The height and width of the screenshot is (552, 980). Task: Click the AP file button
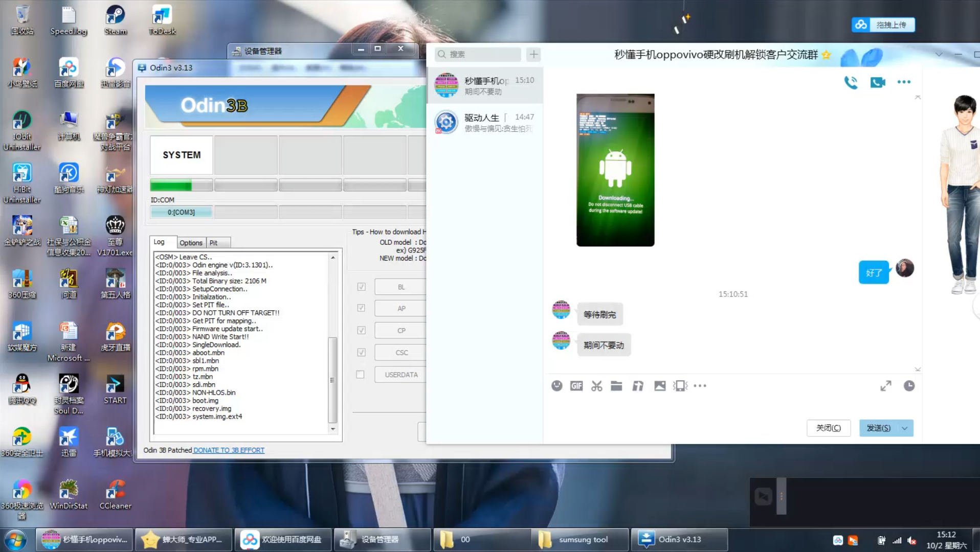(x=400, y=308)
